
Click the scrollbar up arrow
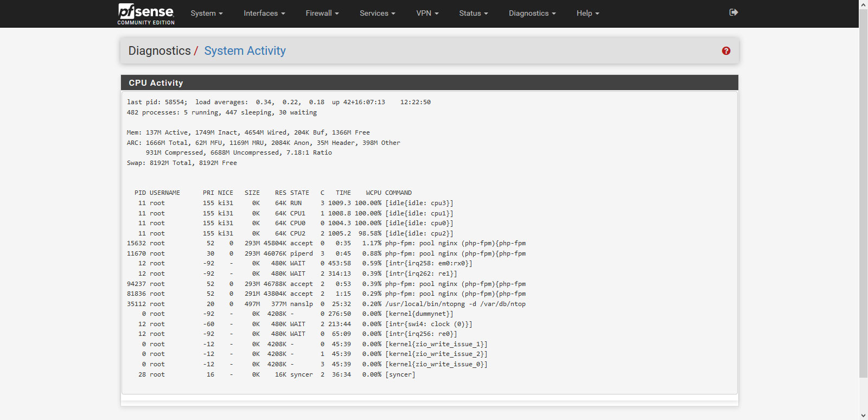(x=863, y=4)
